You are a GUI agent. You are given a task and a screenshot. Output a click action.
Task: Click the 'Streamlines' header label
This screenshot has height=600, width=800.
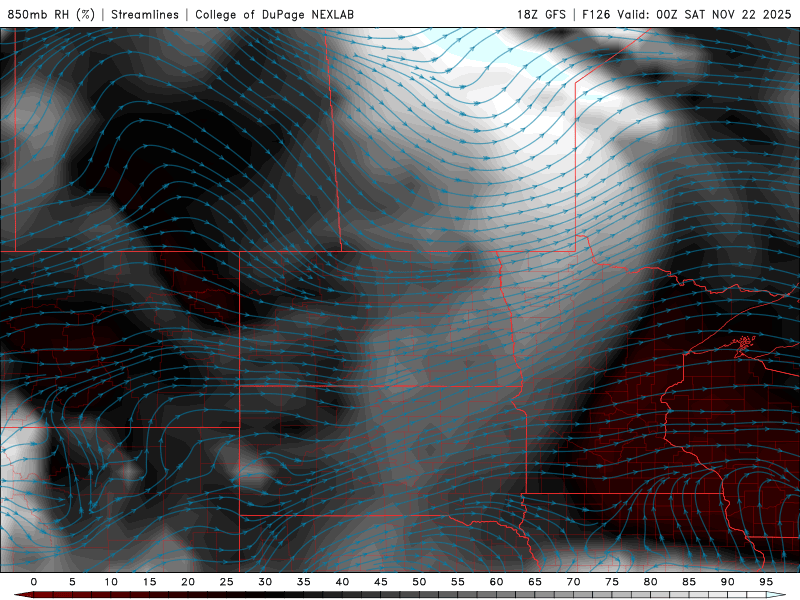pyautogui.click(x=145, y=14)
